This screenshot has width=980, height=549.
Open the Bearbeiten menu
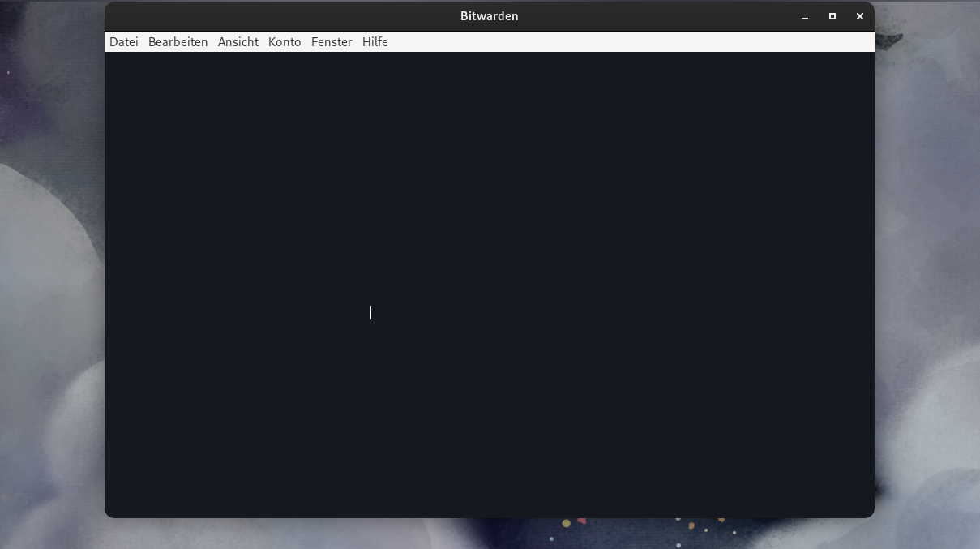click(x=178, y=42)
